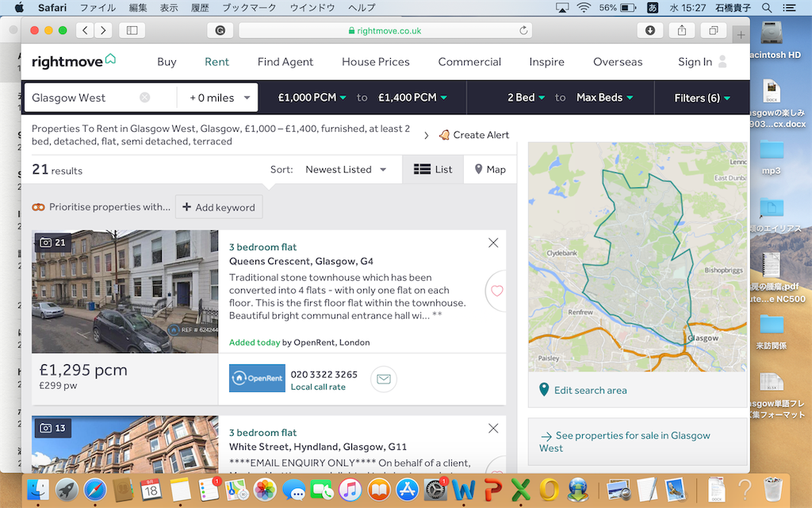Image resolution: width=812 pixels, height=508 pixels.
Task: Open the mp3 folder on the desktop
Action: pyautogui.click(x=771, y=157)
